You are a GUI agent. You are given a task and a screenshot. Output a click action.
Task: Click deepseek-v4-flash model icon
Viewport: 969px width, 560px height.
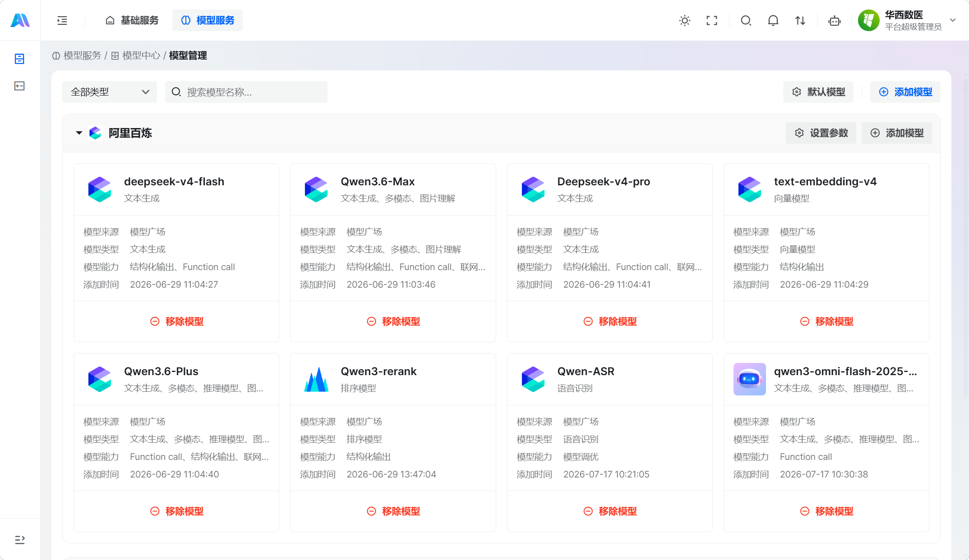tap(100, 189)
